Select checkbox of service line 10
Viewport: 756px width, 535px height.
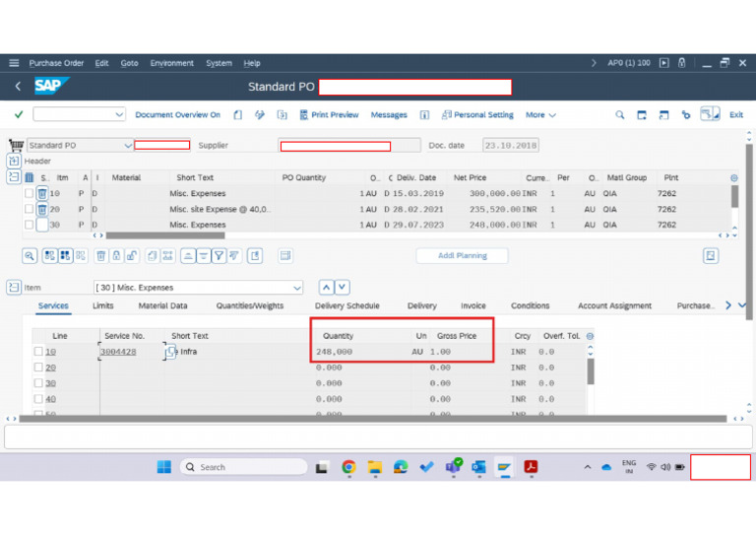pos(38,351)
